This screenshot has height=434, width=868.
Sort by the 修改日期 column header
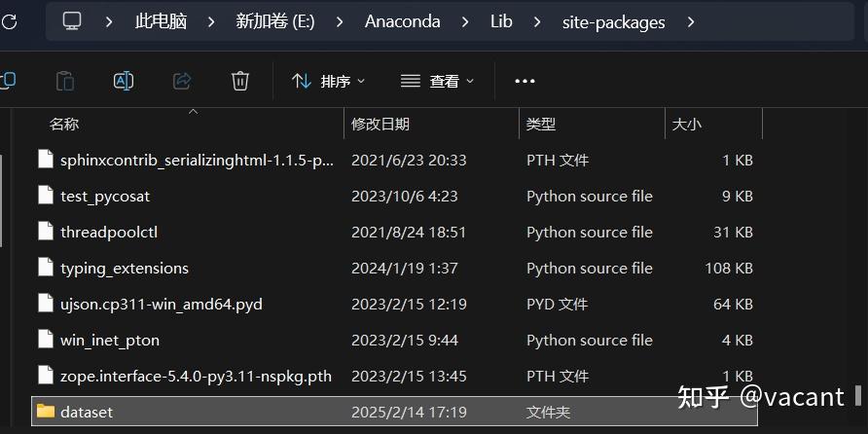coord(380,125)
